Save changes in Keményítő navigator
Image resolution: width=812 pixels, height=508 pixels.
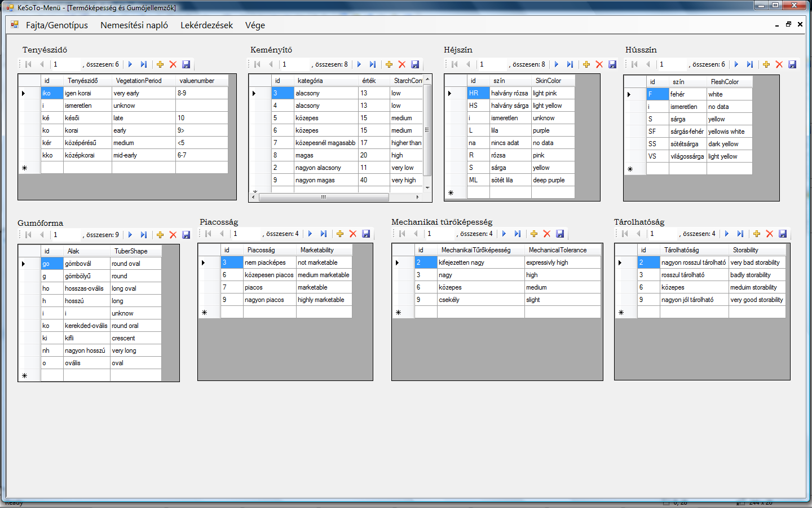[415, 64]
